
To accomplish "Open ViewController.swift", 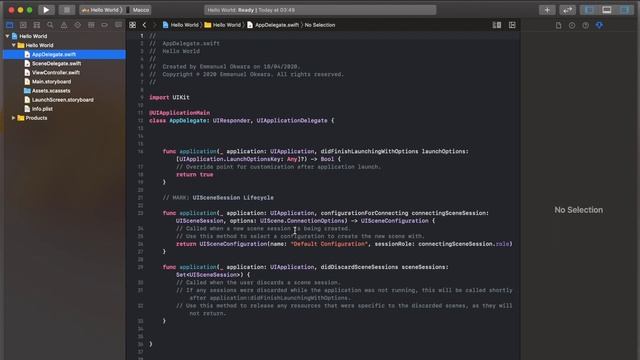I will (52, 72).
